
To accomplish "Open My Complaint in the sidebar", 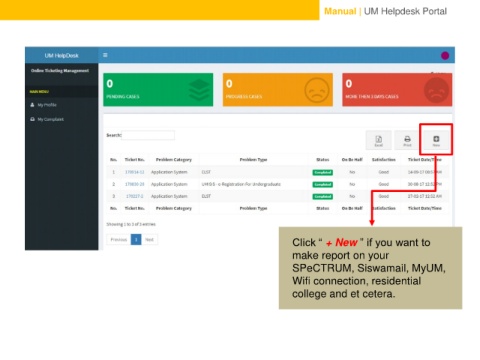I will coord(47,119).
